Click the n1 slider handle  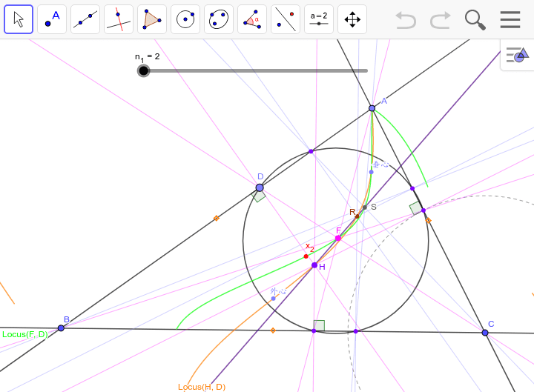tap(143, 71)
